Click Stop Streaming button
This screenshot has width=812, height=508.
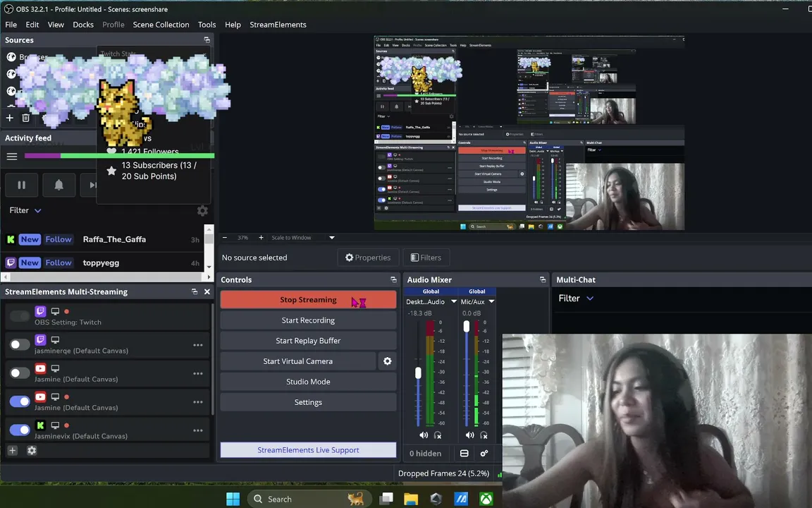[308, 300]
